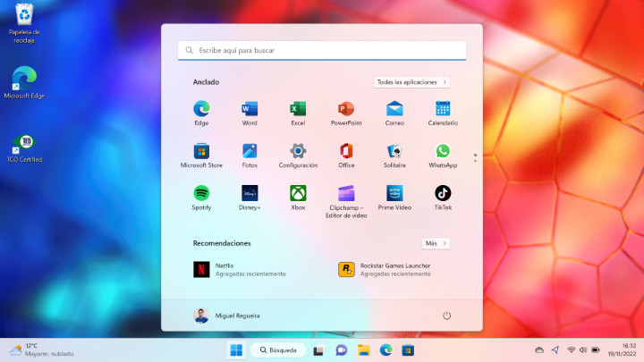The width and height of the screenshot is (644, 362).
Task: Launch PowerPoint from pinned apps
Action: (346, 114)
